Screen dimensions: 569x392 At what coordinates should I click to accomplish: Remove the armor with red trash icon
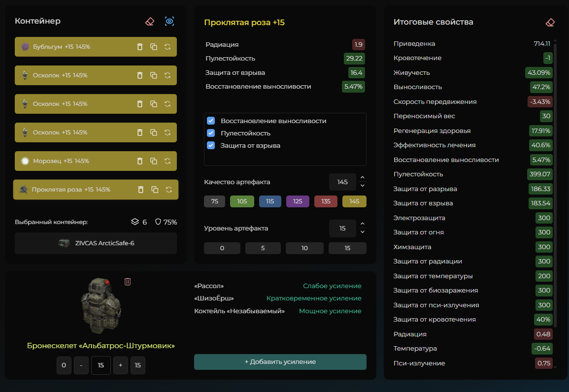tap(128, 282)
